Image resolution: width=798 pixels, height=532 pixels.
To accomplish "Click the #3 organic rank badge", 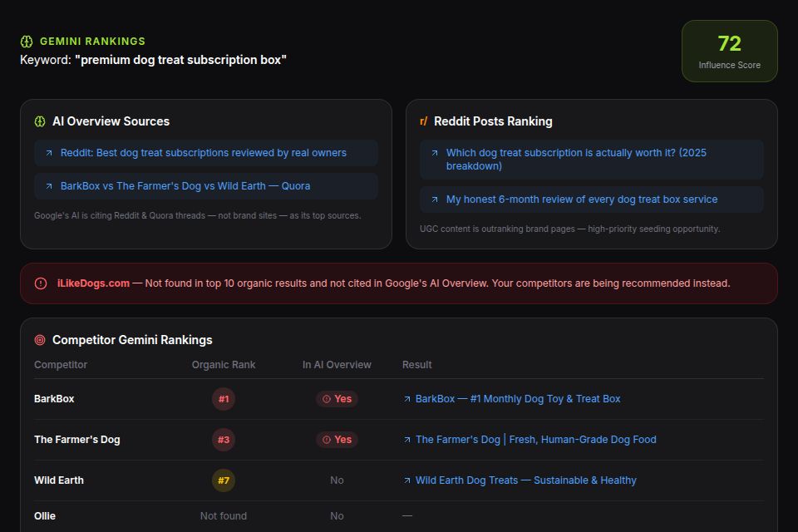I will tap(224, 440).
